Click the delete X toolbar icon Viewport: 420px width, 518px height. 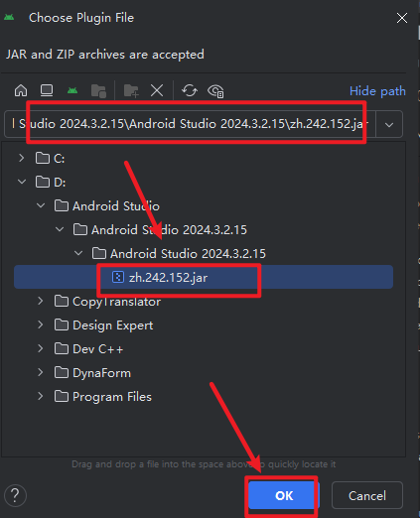157,90
